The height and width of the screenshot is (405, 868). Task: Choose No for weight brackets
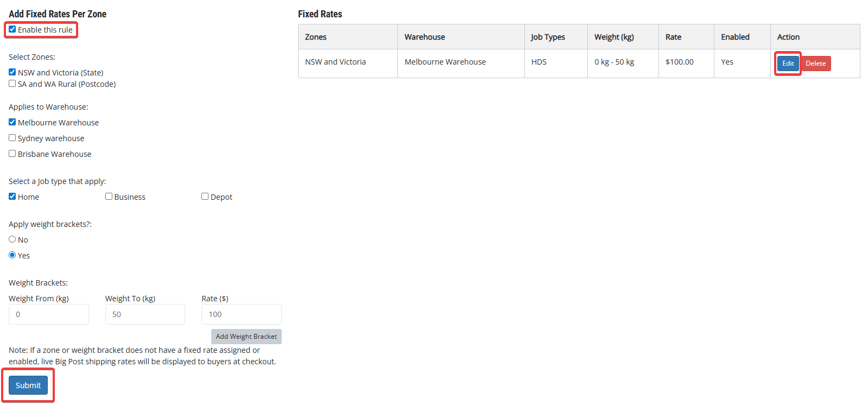(12, 239)
